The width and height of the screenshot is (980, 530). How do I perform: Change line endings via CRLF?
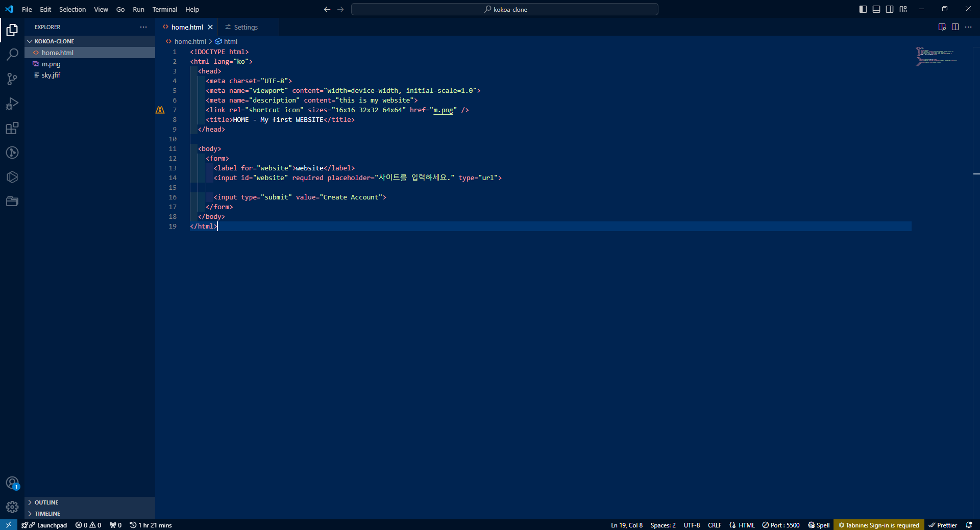tap(715, 525)
